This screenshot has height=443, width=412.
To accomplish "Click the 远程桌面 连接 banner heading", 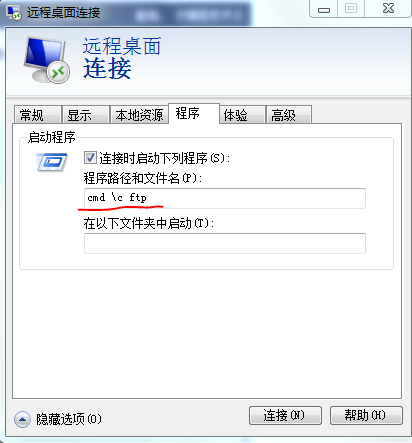I will 122,58.
